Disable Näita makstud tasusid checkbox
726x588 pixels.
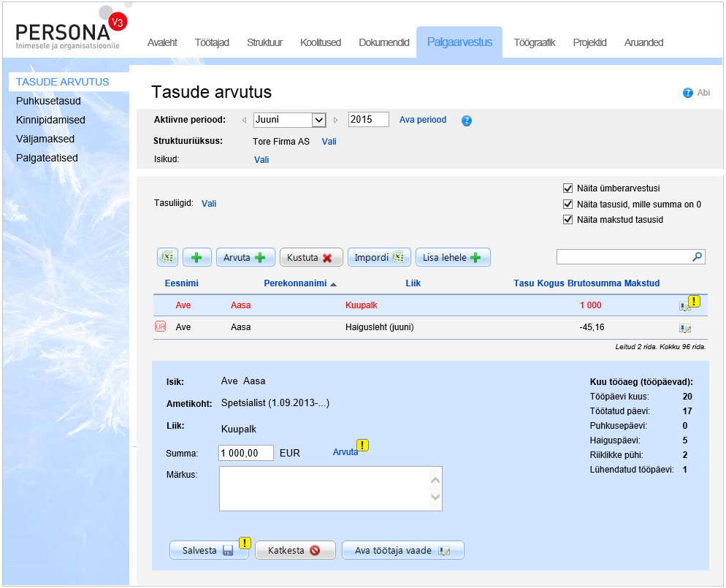(568, 220)
